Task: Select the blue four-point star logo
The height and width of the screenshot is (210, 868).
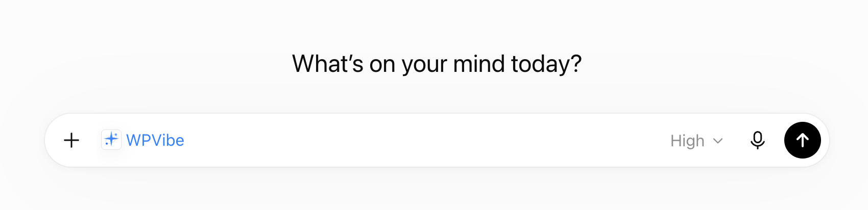Action: (x=111, y=140)
